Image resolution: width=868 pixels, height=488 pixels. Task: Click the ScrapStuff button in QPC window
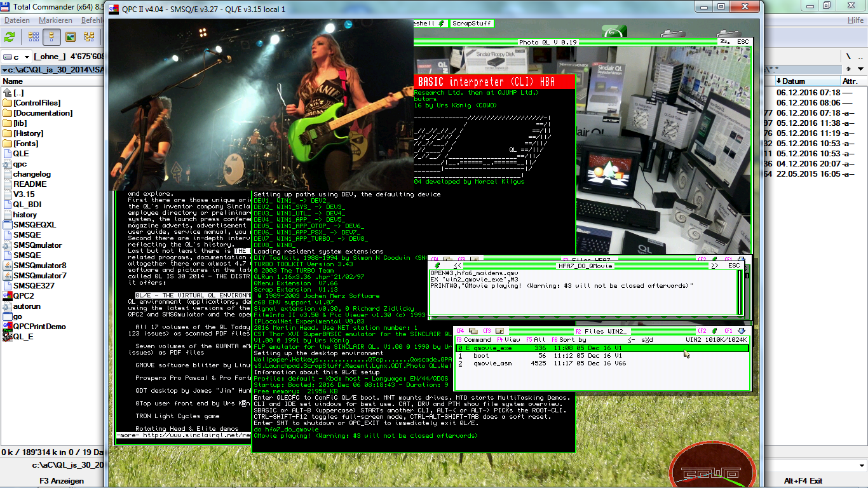pyautogui.click(x=471, y=24)
